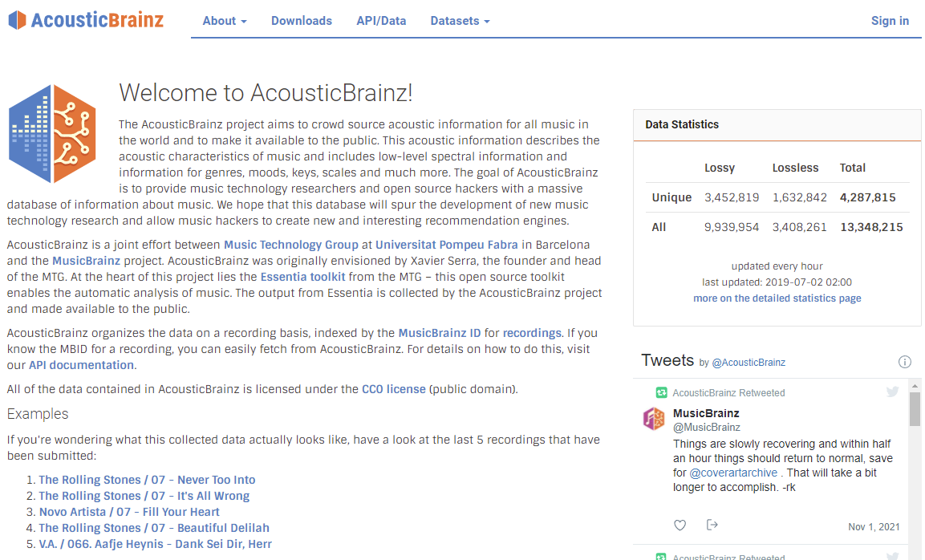Click unique total value 4,287,815

tap(867, 197)
